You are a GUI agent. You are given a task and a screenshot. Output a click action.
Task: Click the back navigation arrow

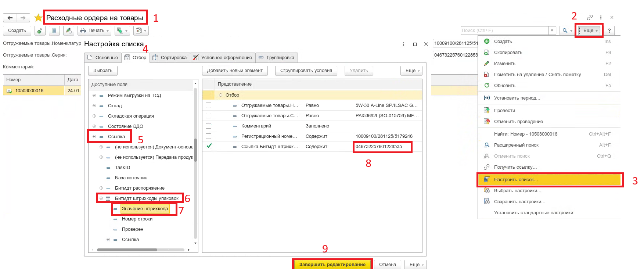(x=10, y=18)
